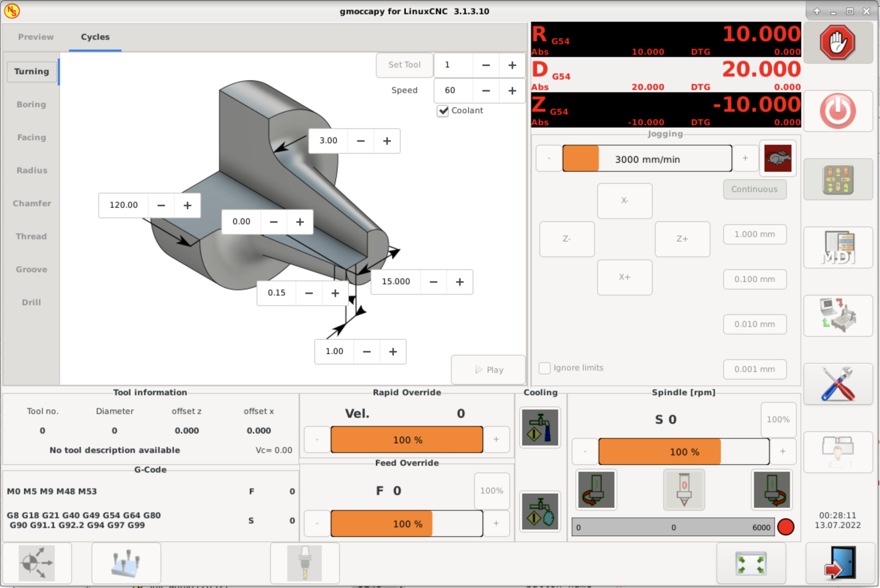The height and width of the screenshot is (588, 880).
Task: Click the Rapid Override 100% slider
Action: tap(407, 439)
